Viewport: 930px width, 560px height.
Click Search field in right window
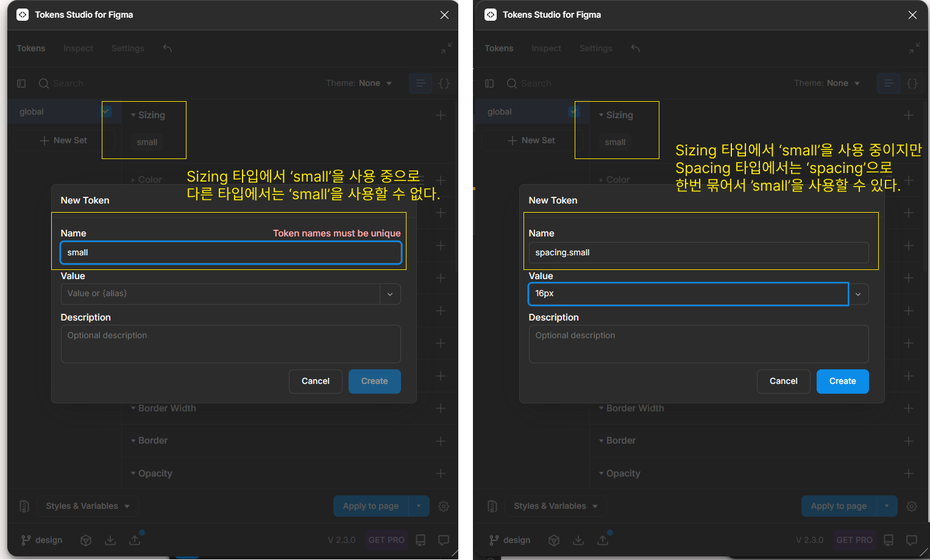coord(535,83)
